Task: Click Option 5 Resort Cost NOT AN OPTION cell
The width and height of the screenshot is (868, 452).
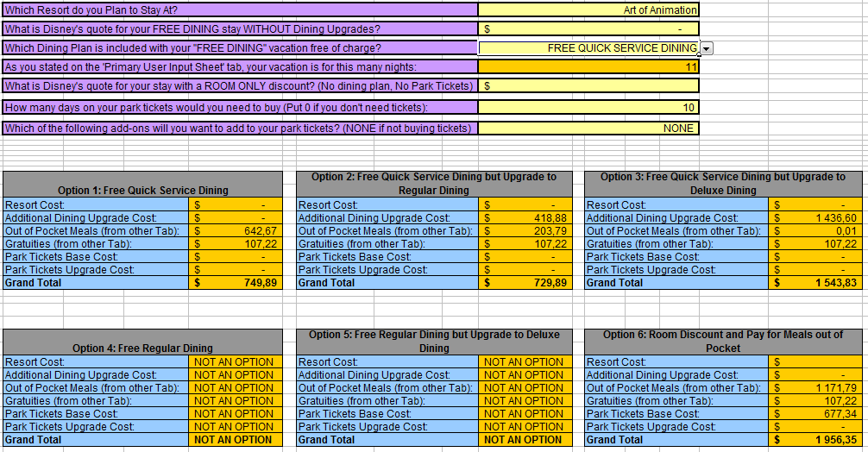Action: click(525, 361)
